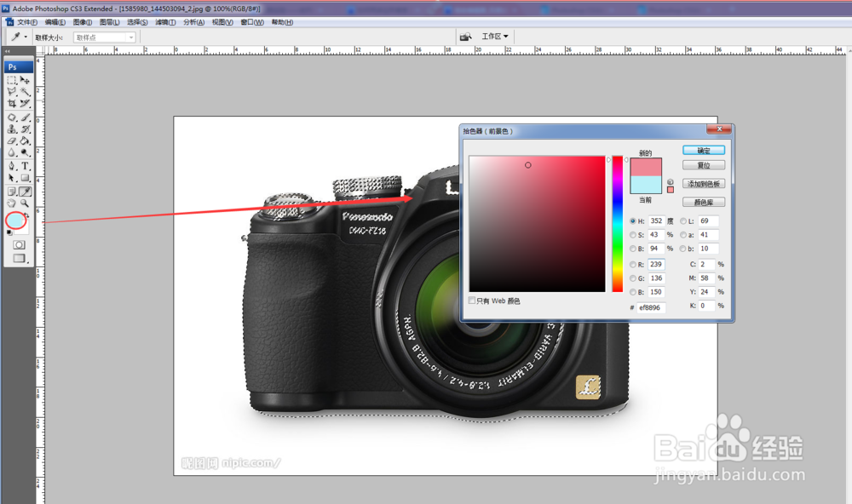This screenshot has height=504, width=852.
Task: Open the 取样大小 sample size dropdown
Action: [x=104, y=37]
